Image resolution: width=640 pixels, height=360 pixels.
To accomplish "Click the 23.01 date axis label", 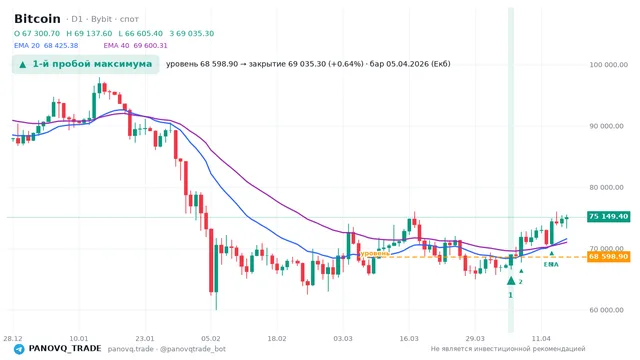I will pos(145,339).
